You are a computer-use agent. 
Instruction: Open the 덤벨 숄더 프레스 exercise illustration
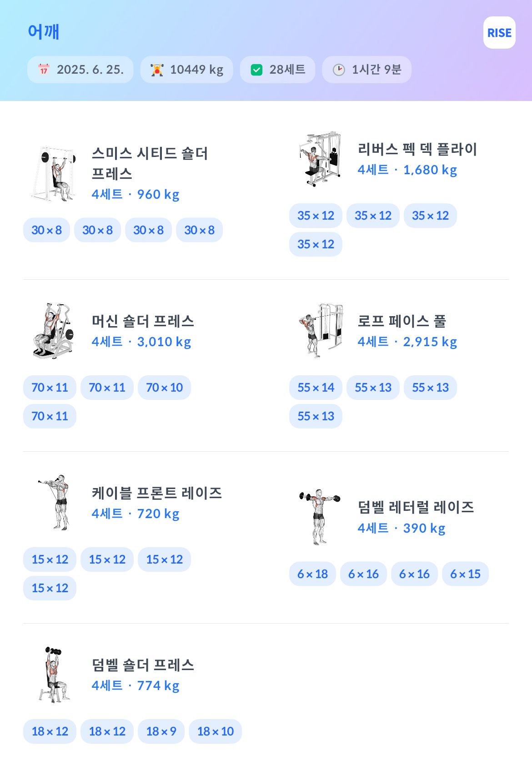tap(53, 675)
